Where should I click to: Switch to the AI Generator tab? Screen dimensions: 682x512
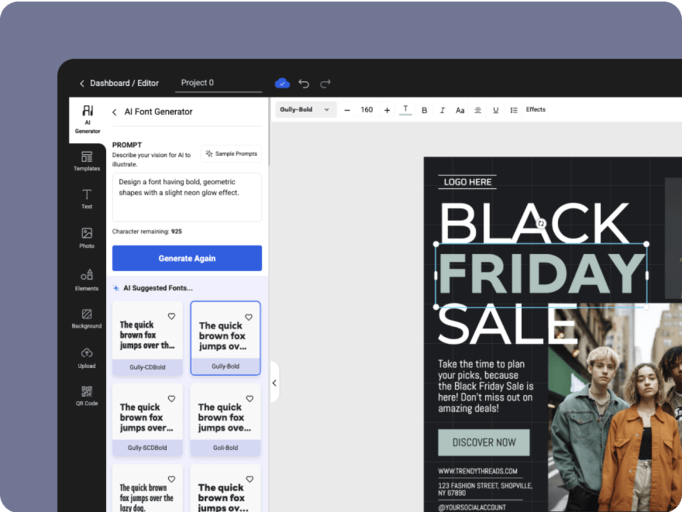[87, 117]
